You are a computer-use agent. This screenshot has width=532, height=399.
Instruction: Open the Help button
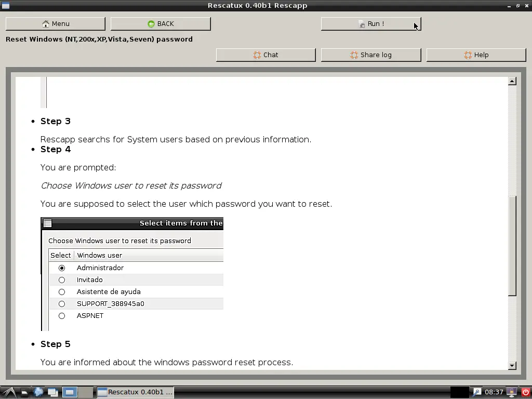(476, 55)
